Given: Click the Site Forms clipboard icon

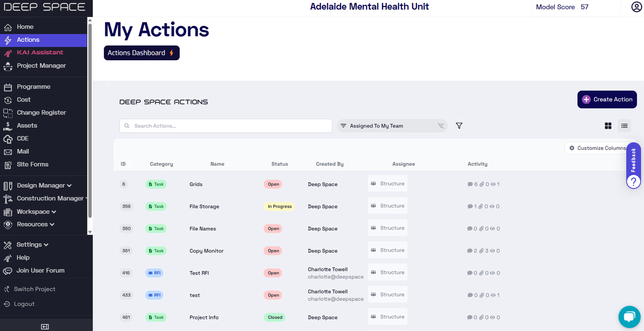Looking at the screenshot, I should [8, 164].
